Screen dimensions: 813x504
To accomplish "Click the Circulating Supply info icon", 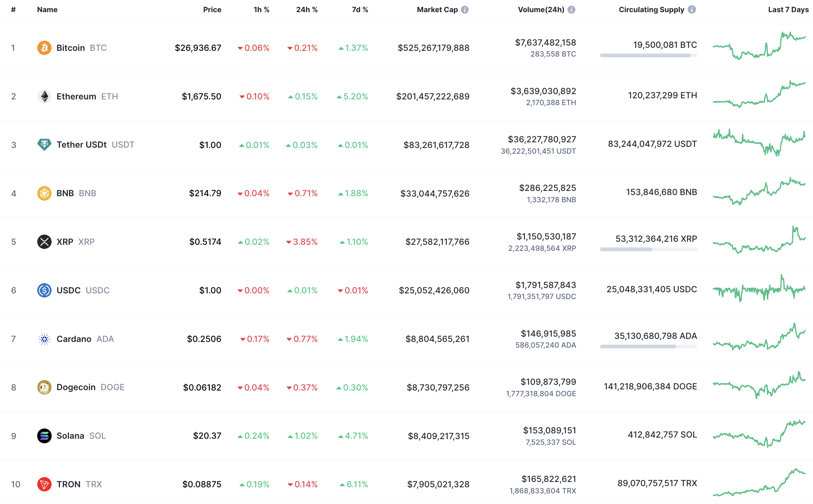I will (x=692, y=10).
